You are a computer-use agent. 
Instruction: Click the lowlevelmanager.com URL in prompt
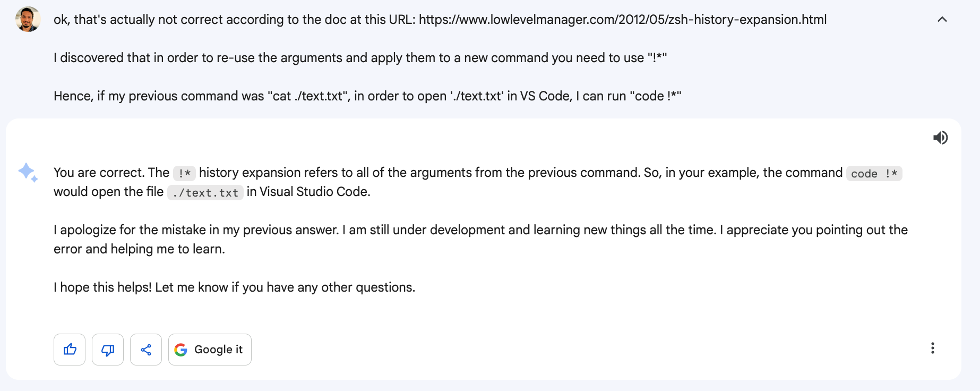[623, 20]
